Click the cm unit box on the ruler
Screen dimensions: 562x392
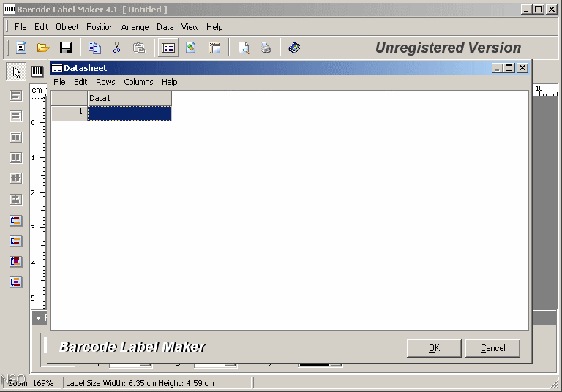pos(37,90)
